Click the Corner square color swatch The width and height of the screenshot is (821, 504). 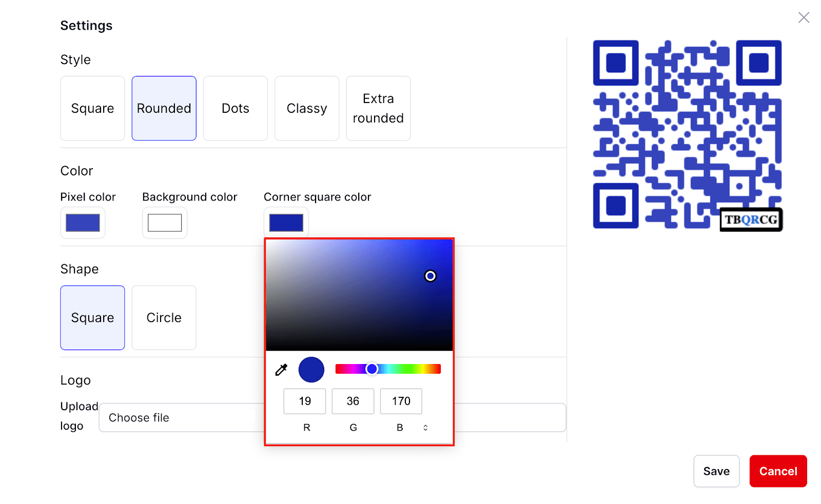pos(286,223)
